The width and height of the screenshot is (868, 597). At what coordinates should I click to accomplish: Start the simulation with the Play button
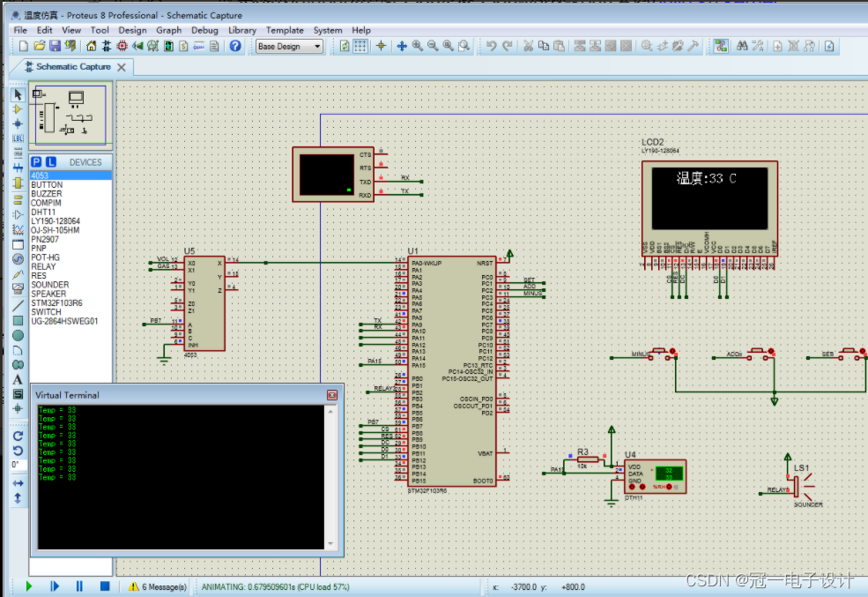point(29,586)
